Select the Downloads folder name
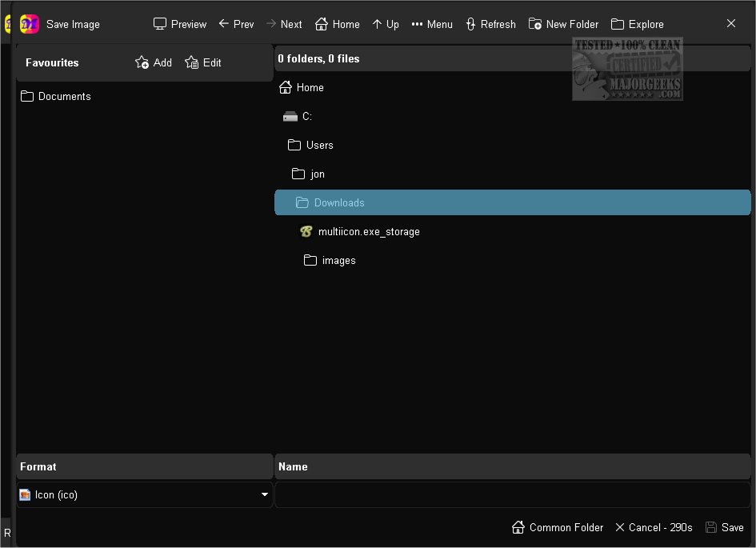 tap(339, 203)
